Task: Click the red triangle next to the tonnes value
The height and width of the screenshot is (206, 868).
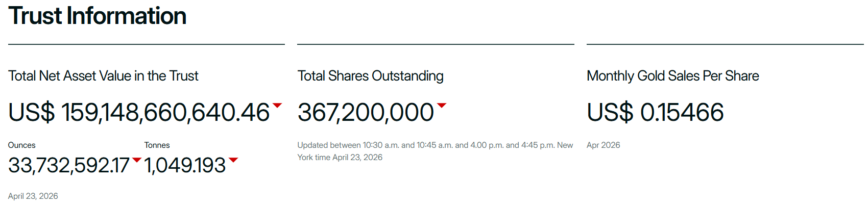Action: coord(233,160)
